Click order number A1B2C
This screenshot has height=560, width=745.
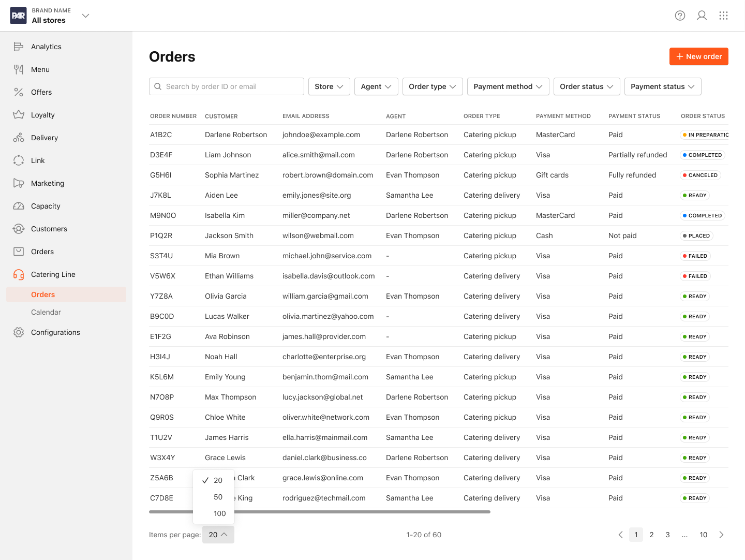pos(161,135)
